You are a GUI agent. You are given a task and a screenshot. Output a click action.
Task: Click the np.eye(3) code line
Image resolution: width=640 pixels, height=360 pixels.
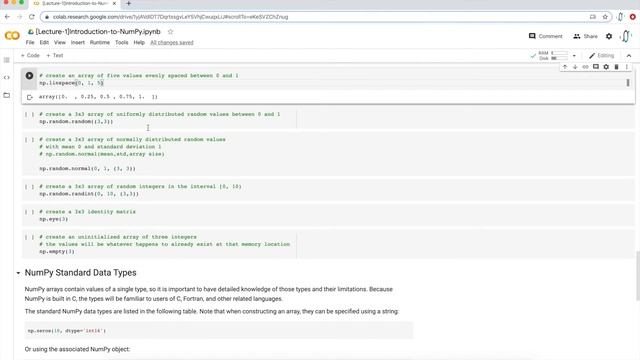(x=53, y=219)
